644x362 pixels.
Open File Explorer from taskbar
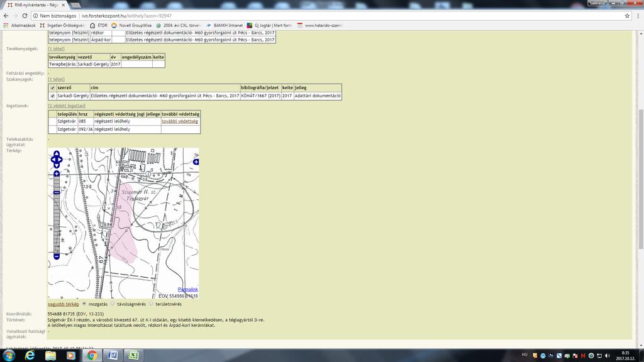[x=50, y=356]
